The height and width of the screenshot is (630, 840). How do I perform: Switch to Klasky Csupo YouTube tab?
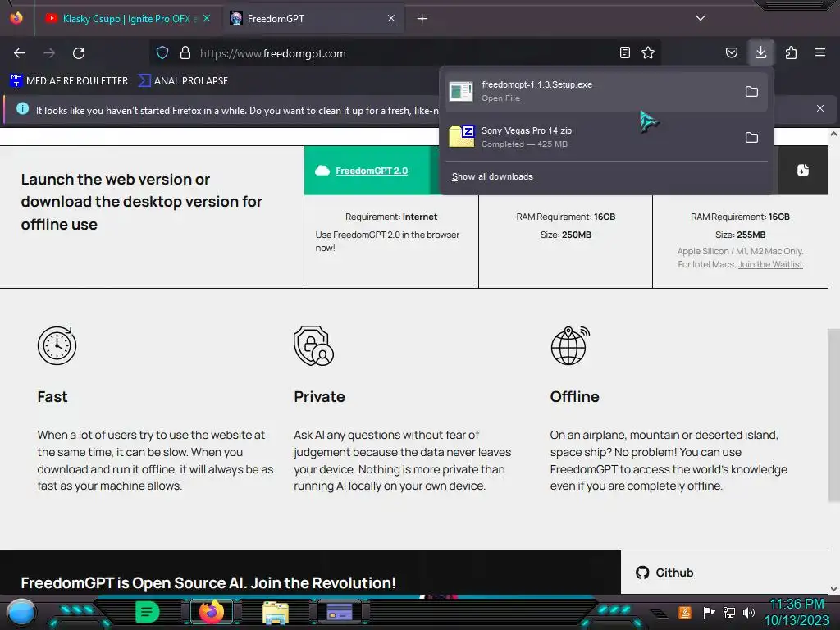[126, 19]
